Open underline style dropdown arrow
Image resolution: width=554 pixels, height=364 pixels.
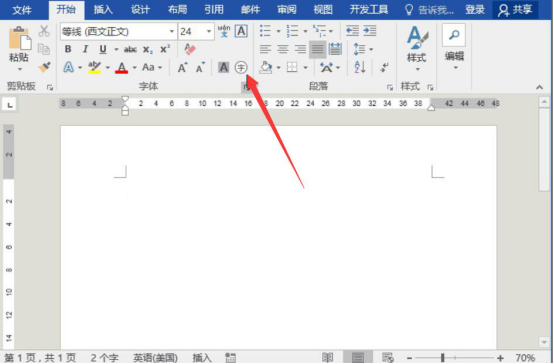pyautogui.click(x=116, y=49)
